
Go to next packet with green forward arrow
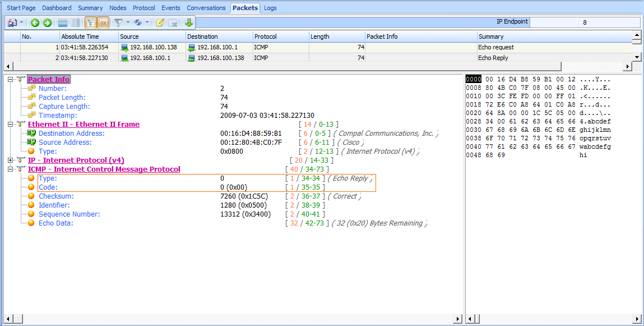pyautogui.click(x=48, y=22)
